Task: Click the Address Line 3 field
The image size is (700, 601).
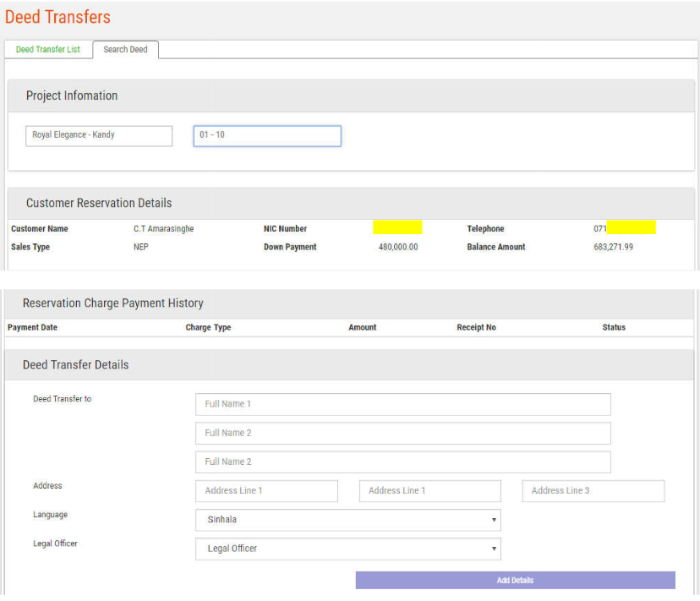Action: coord(593,491)
